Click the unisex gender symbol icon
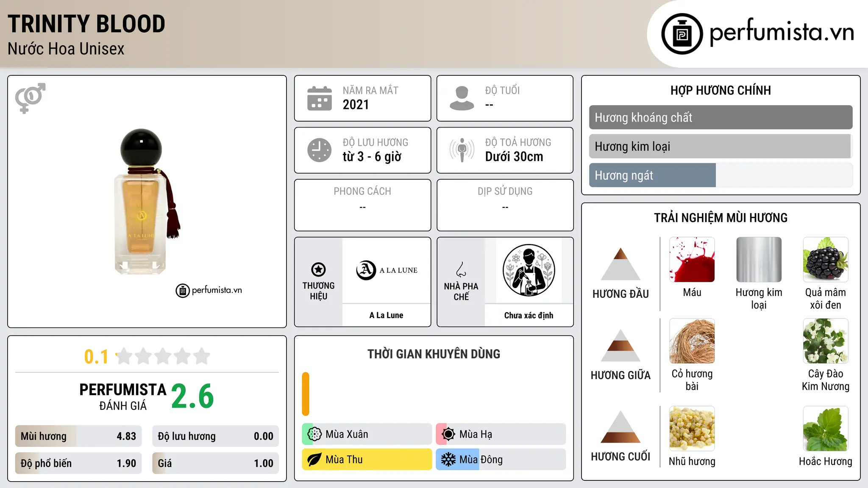The height and width of the screenshot is (488, 868). [30, 98]
